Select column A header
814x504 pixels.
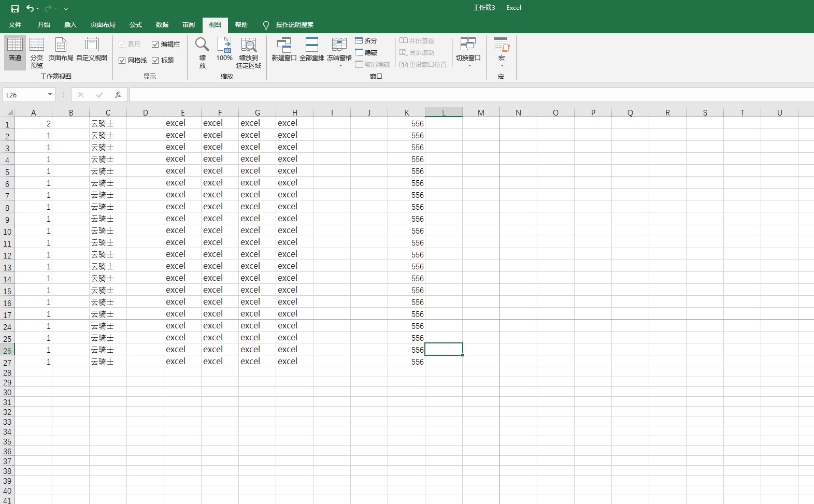click(34, 112)
